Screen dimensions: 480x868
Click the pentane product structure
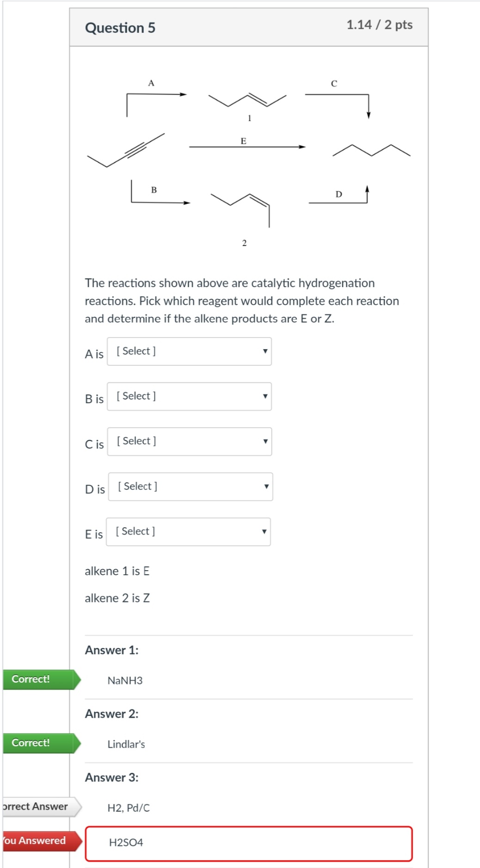pos(371,150)
